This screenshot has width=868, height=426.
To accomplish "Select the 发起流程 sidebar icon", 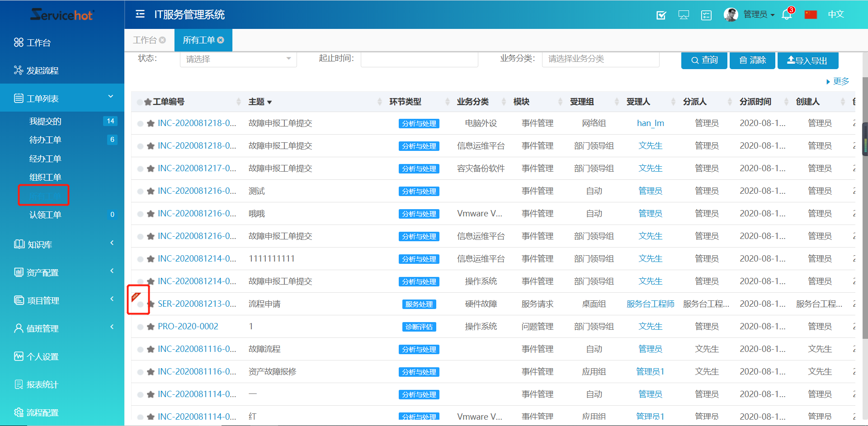I will tap(19, 70).
